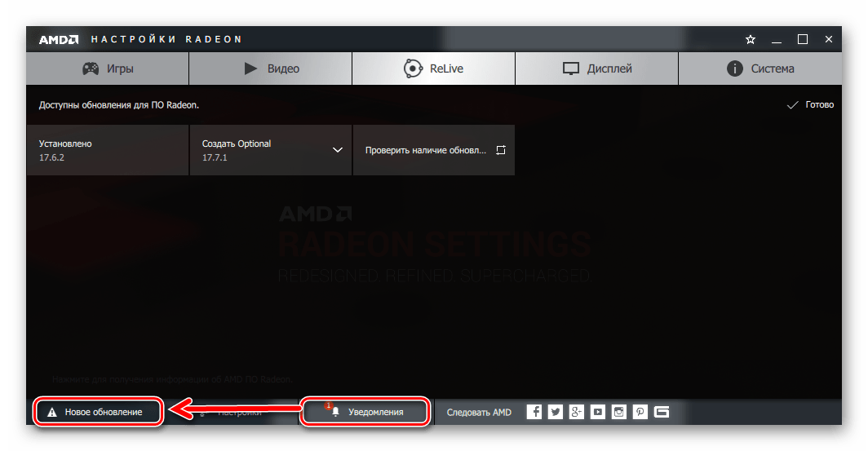Open AMD Twitter page icon
The height and width of the screenshot is (451, 868).
pyautogui.click(x=556, y=412)
